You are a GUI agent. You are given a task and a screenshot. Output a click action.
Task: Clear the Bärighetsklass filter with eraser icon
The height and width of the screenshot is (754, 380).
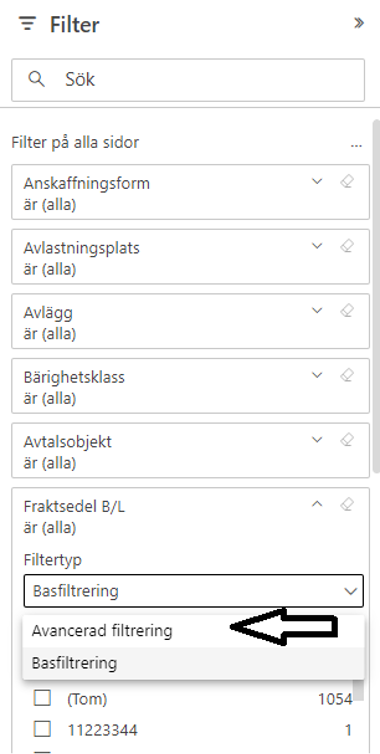(347, 375)
